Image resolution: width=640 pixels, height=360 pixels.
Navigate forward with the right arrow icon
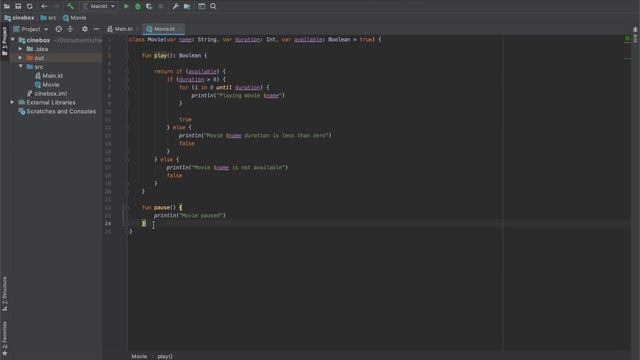(56, 6)
